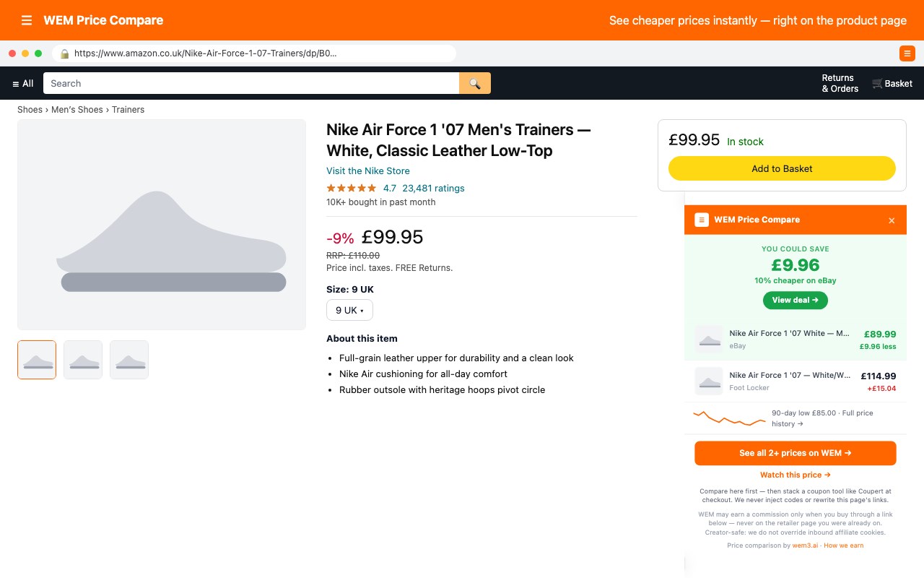Click the green View deal button
The image size is (924, 578).
click(796, 300)
